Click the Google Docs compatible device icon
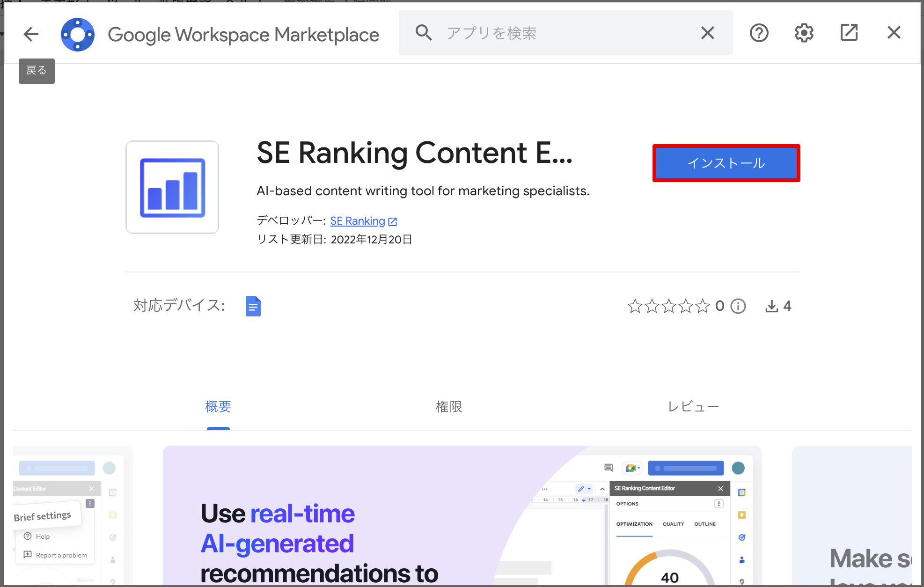924x587 pixels. pyautogui.click(x=253, y=306)
